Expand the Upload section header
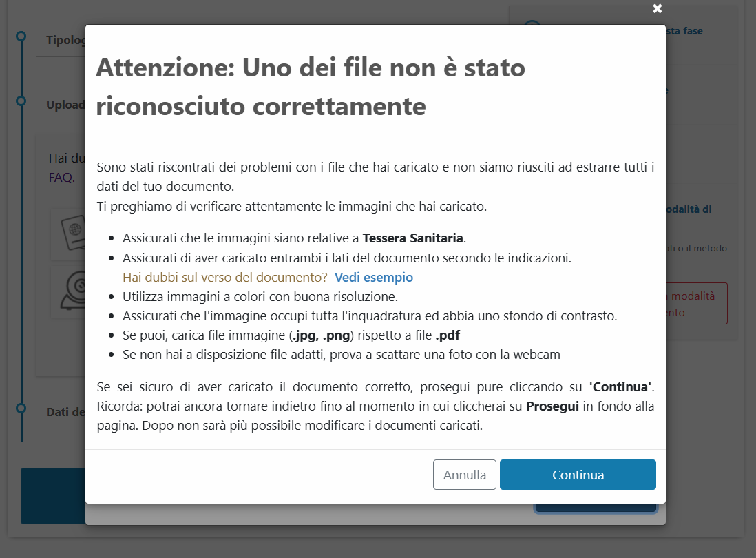This screenshot has height=558, width=756. [x=65, y=105]
